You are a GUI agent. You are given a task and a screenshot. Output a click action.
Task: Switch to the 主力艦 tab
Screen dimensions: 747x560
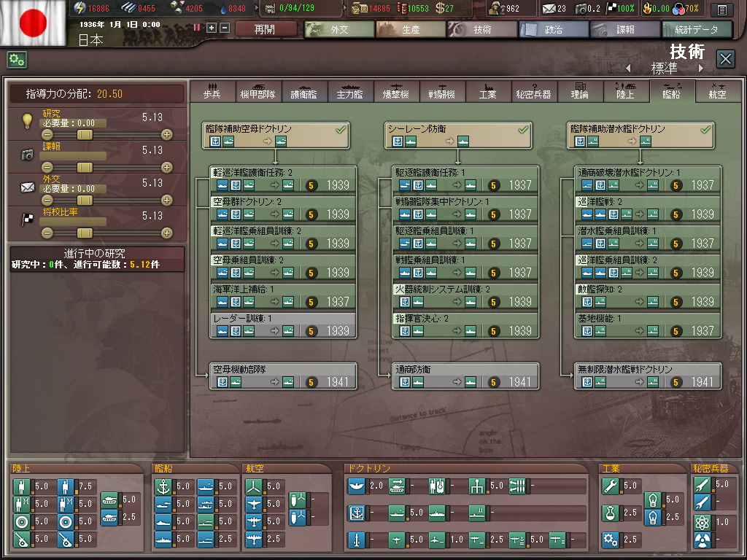point(349,91)
